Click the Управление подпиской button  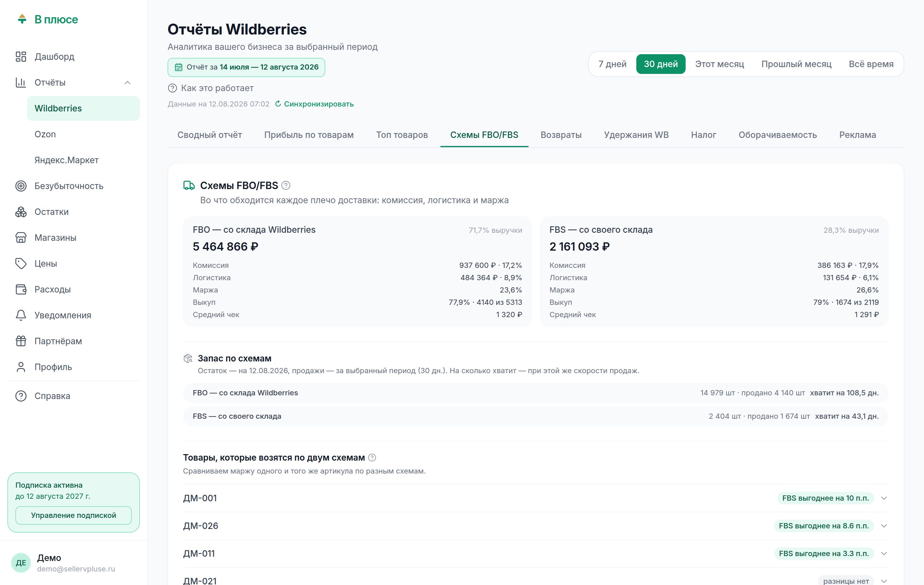73,515
